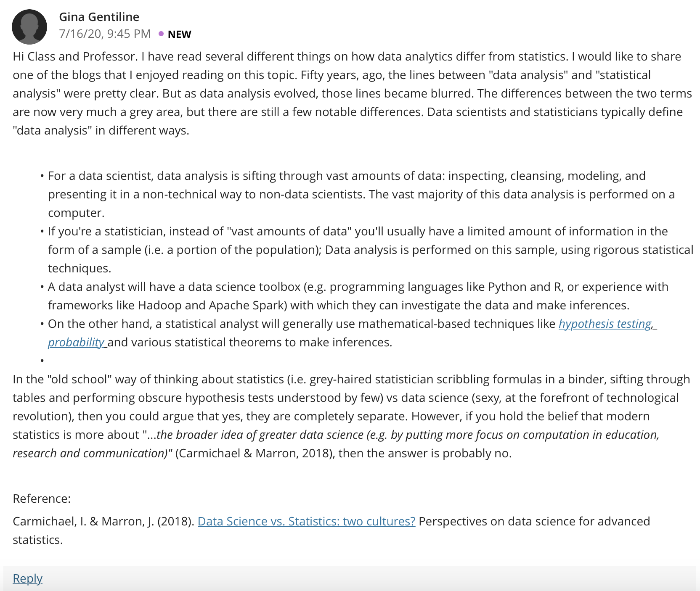Viewport: 700px width, 591px height.
Task: Open the hypothesis testing link
Action: 606,324
